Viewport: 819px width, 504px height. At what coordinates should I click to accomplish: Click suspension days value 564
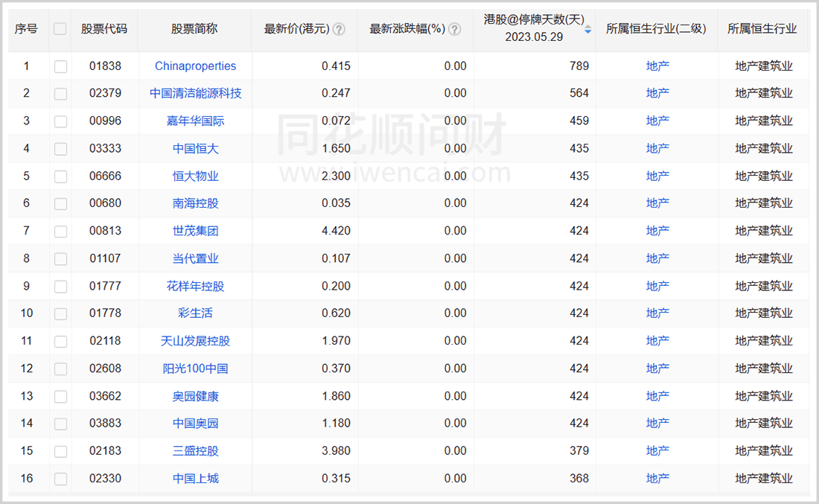pos(579,94)
